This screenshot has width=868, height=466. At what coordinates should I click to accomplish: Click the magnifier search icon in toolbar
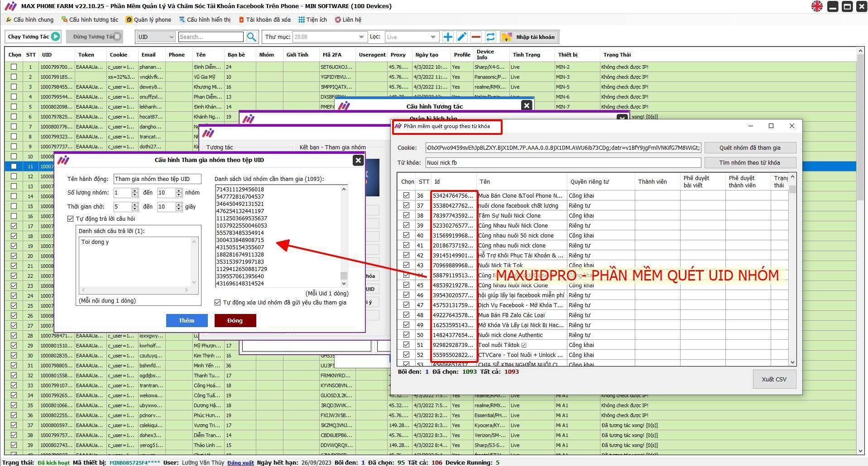[251, 37]
